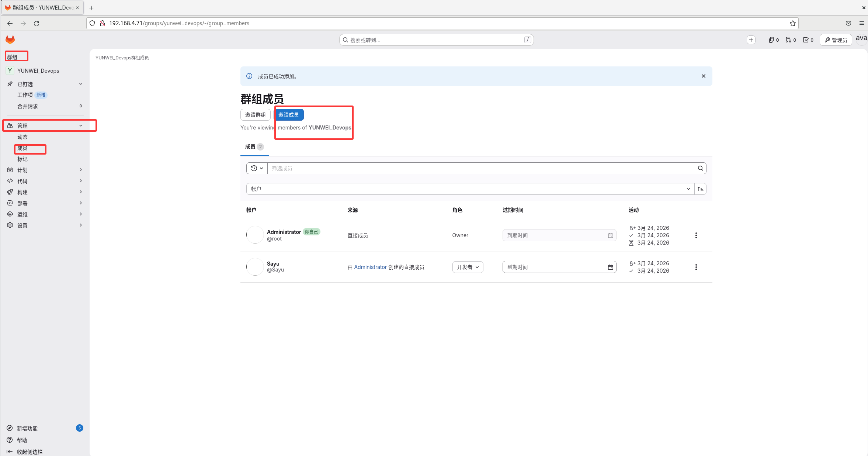Bookmark page with the star icon
Screen dimensions: 868x456
pyautogui.click(x=792, y=23)
